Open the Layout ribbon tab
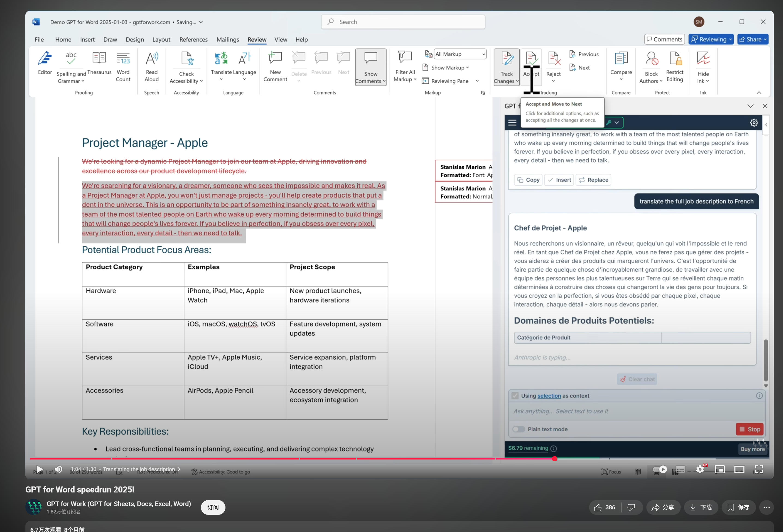The image size is (783, 532). (161, 40)
